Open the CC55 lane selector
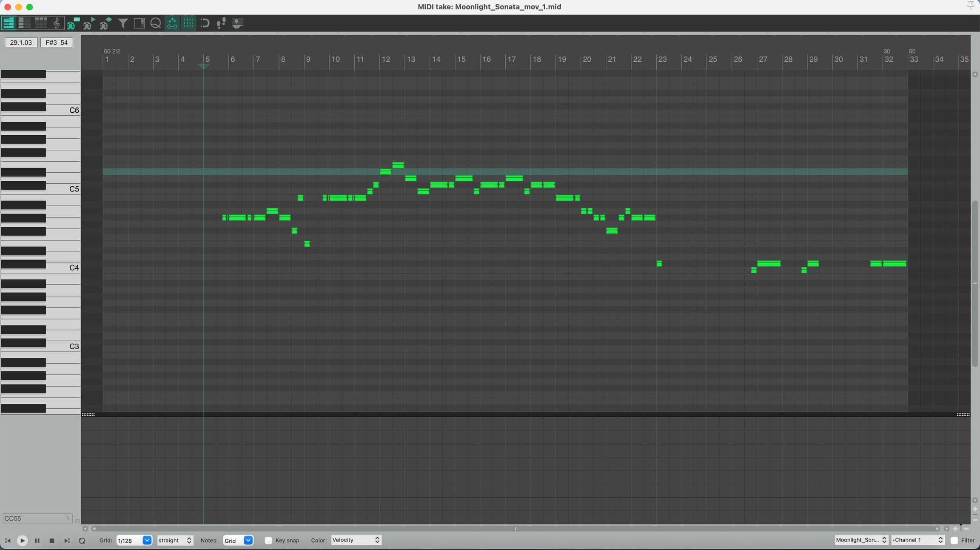The width and height of the screenshot is (980, 550). 37,519
